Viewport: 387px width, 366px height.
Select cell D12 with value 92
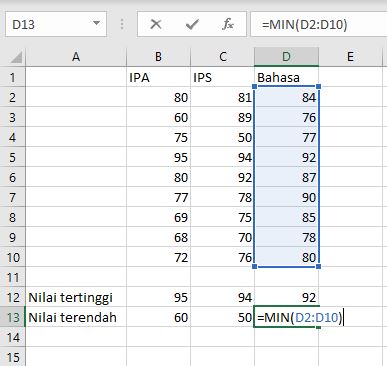pyautogui.click(x=286, y=297)
